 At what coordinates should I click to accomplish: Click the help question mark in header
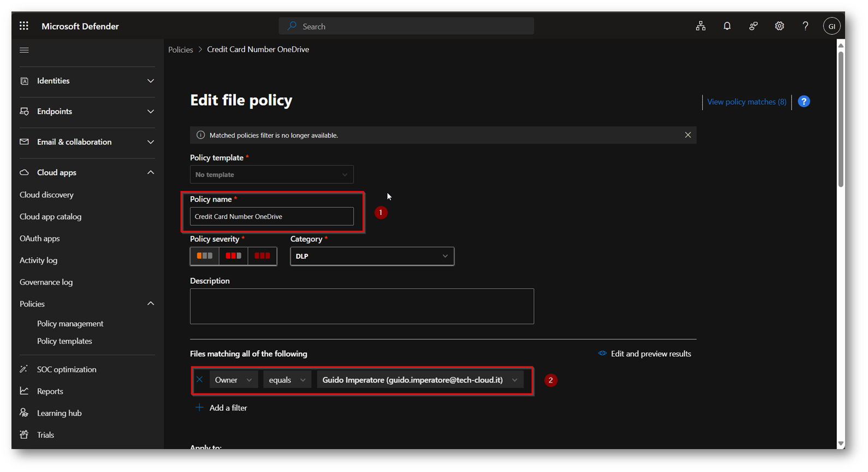pos(805,26)
